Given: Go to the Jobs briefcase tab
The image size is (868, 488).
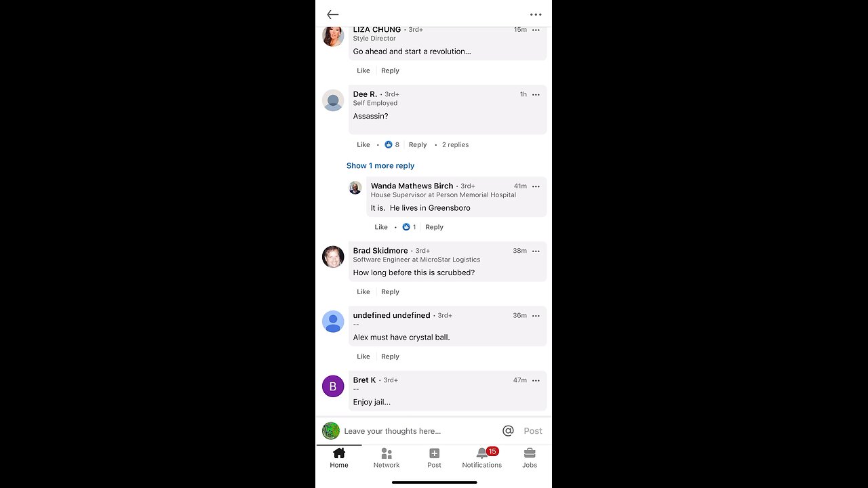Looking at the screenshot, I should (x=530, y=458).
